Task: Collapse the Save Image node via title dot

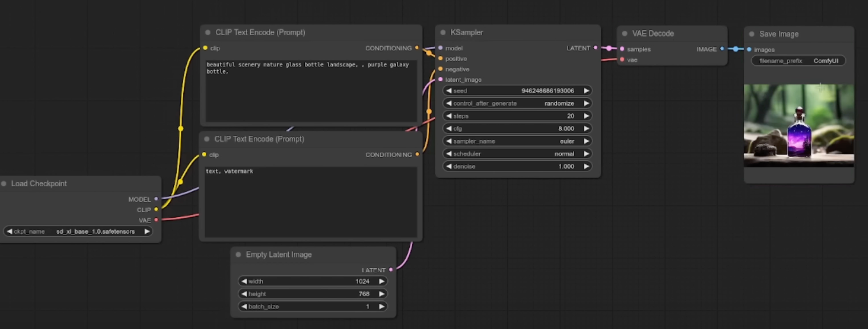Action: (752, 34)
